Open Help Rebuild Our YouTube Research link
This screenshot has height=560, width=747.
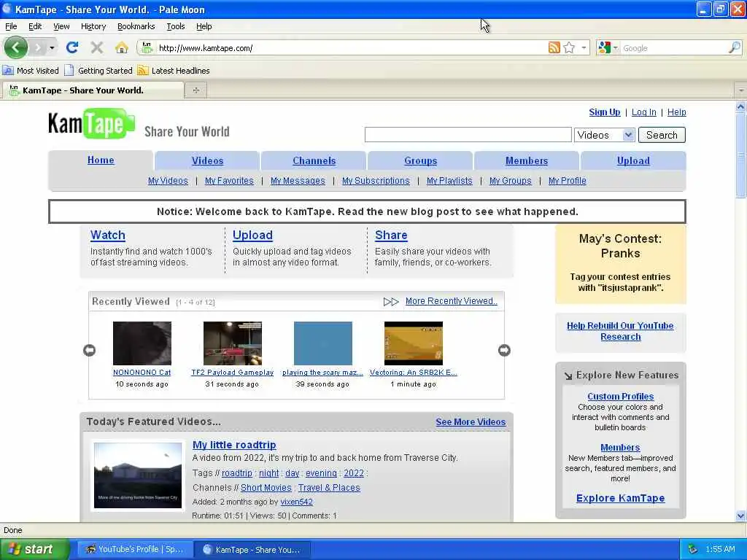click(620, 332)
